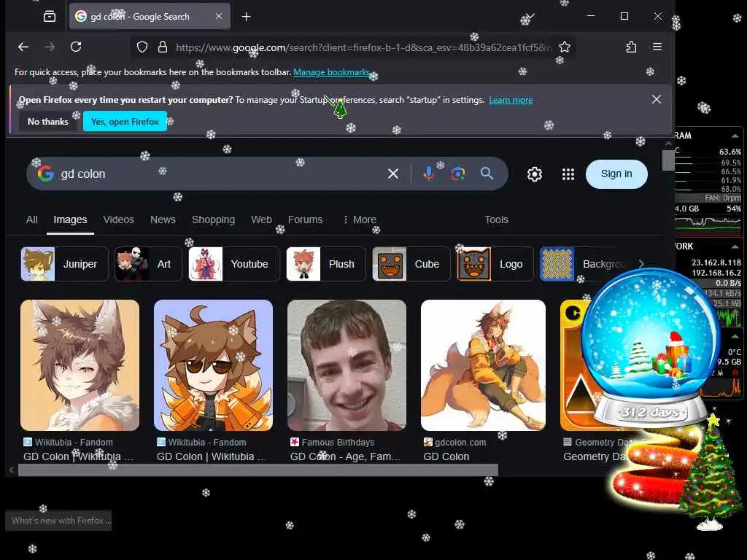
Task: Clear the search query with the X icon
Action: (393, 174)
